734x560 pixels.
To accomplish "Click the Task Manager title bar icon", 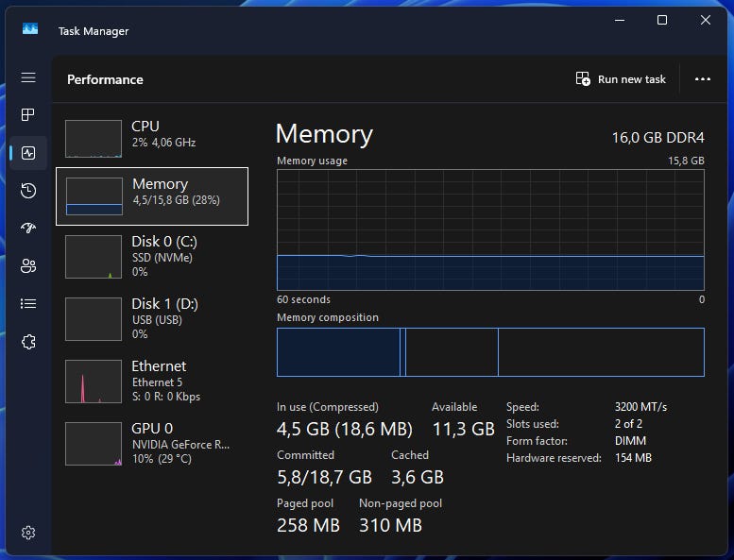I will 30,29.
